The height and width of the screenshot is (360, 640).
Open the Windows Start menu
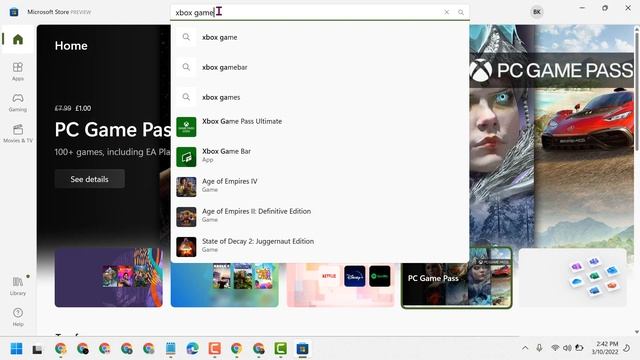click(16, 349)
